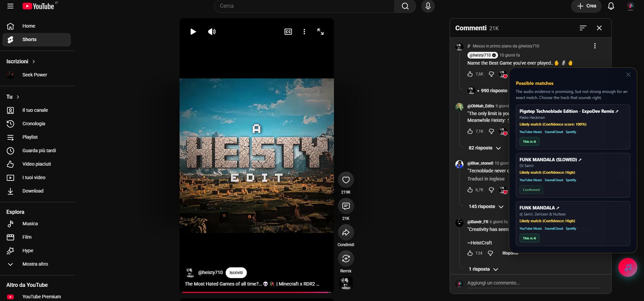Open the pinned comment's options menu
This screenshot has height=301, width=644.
coord(595,46)
